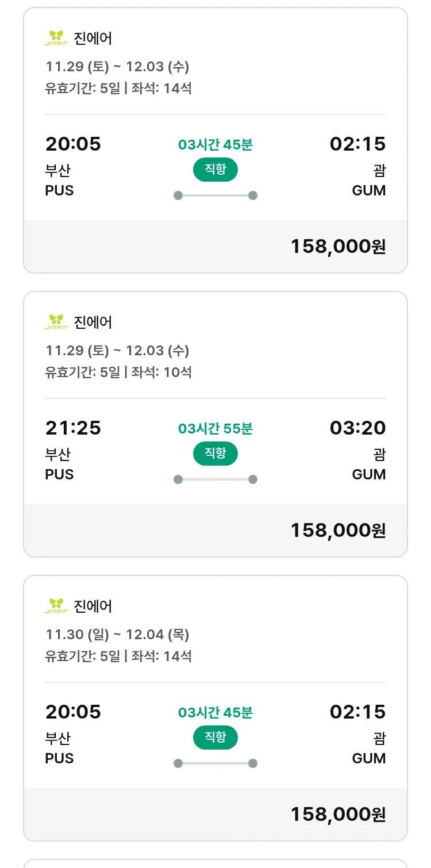Screen dimensions: 431x868
Task: Tap the 03:20 arrival time in Guam
Action: tap(357, 428)
